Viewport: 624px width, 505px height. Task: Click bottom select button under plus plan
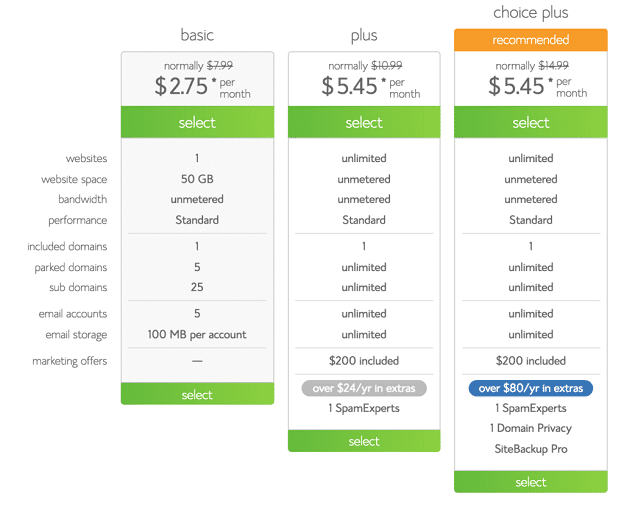coord(364,441)
